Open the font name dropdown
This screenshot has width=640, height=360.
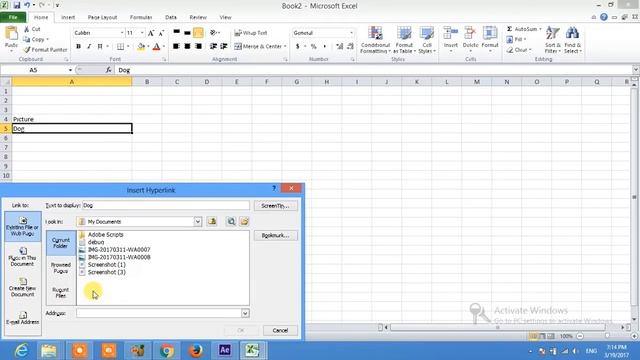(122, 33)
